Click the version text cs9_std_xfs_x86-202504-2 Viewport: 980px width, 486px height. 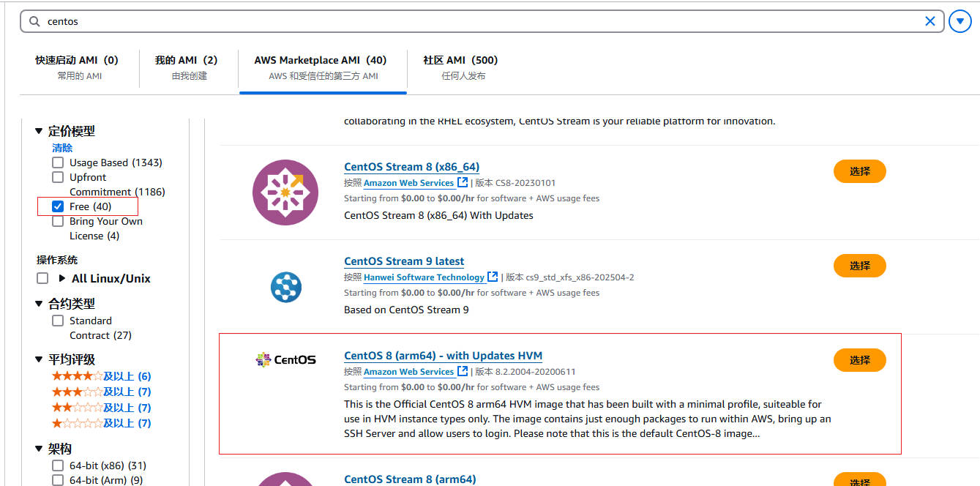pyautogui.click(x=581, y=277)
